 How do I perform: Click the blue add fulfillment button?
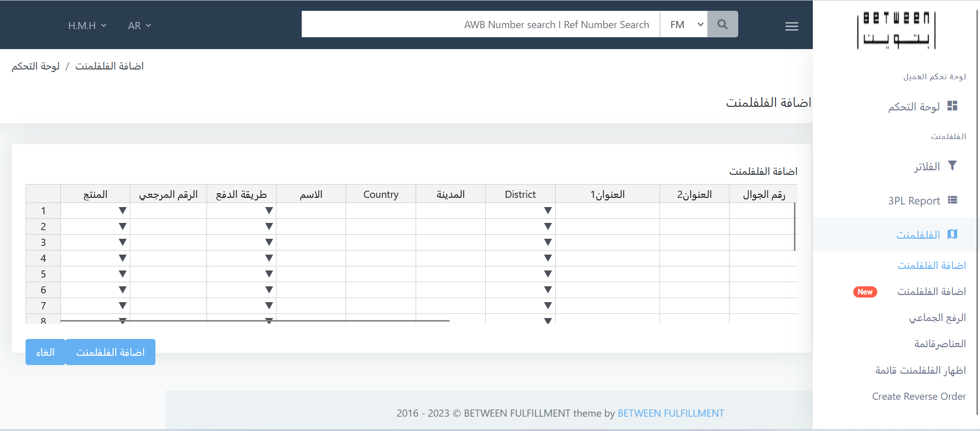(x=110, y=352)
